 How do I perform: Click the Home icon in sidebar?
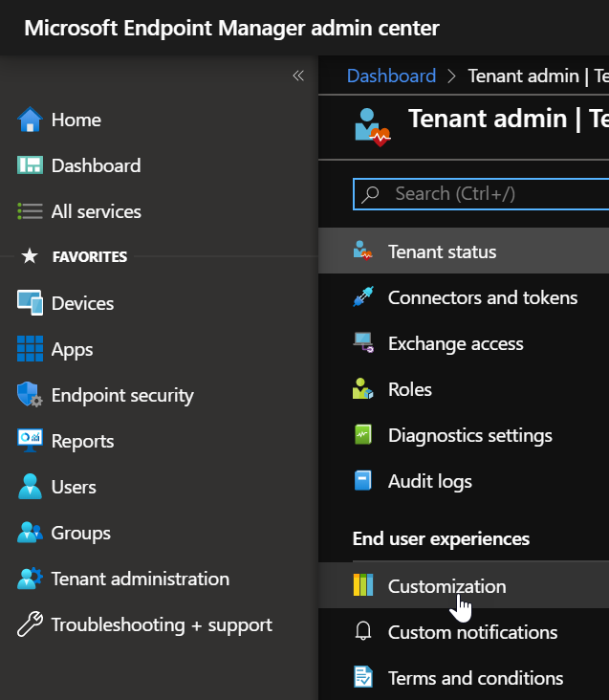30,120
